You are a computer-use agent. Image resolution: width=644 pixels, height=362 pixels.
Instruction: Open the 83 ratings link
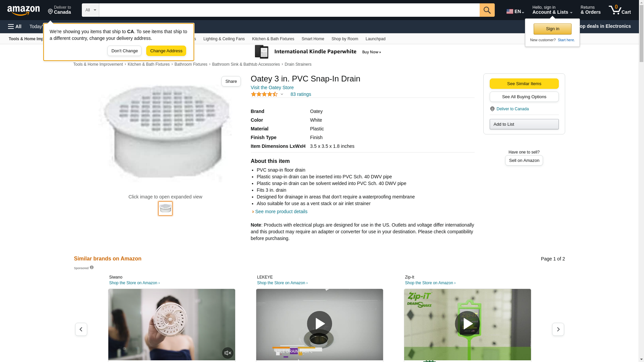pyautogui.click(x=301, y=94)
